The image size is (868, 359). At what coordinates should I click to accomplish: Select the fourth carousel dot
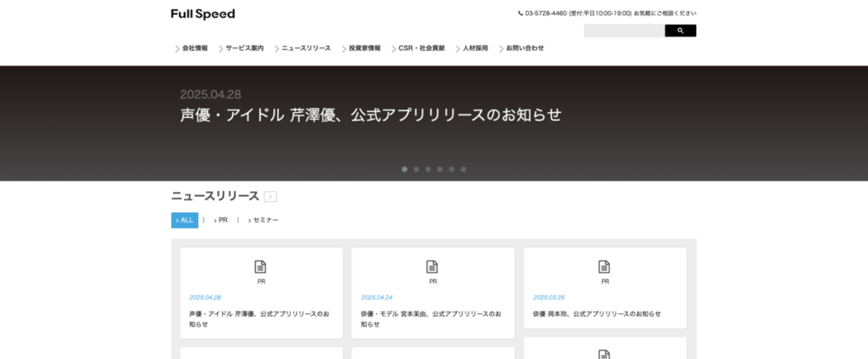pos(440,170)
